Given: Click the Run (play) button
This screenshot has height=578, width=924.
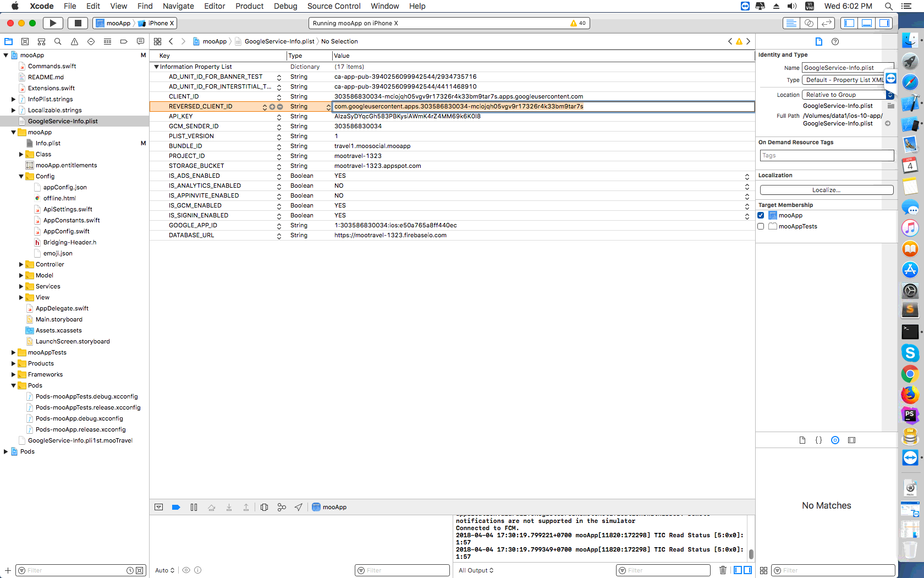Looking at the screenshot, I should click(53, 23).
